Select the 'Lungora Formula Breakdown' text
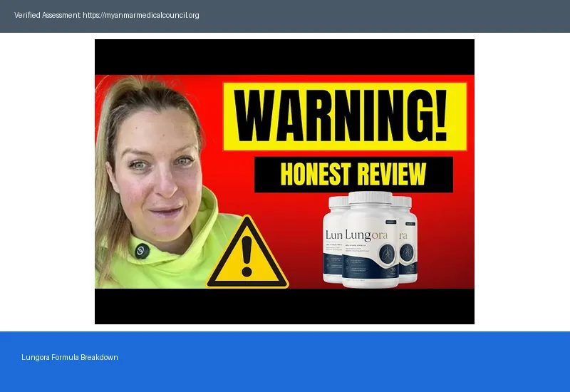This screenshot has width=570, height=392. point(69,357)
